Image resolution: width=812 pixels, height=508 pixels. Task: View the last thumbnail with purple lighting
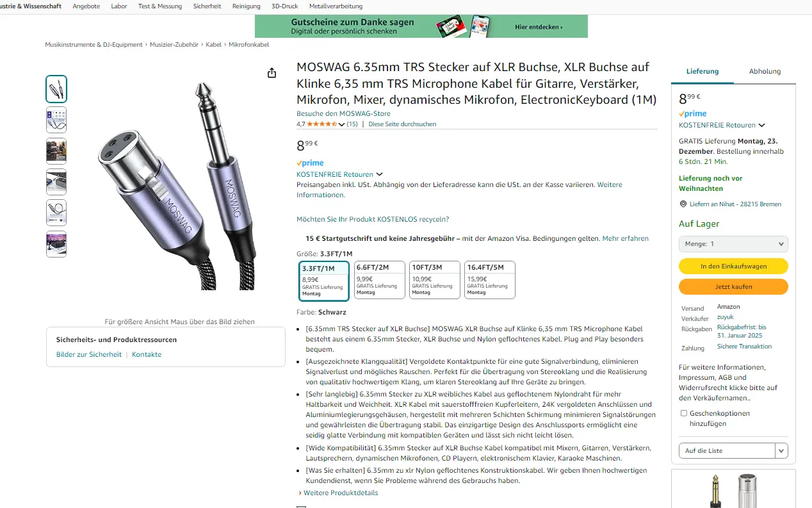[56, 244]
